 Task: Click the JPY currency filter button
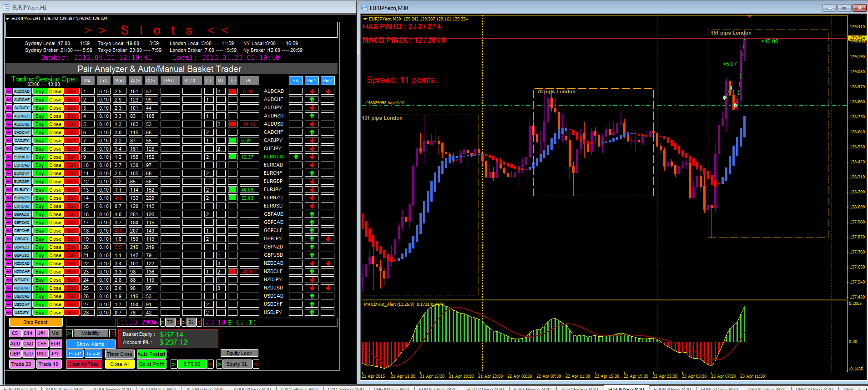tap(56, 354)
